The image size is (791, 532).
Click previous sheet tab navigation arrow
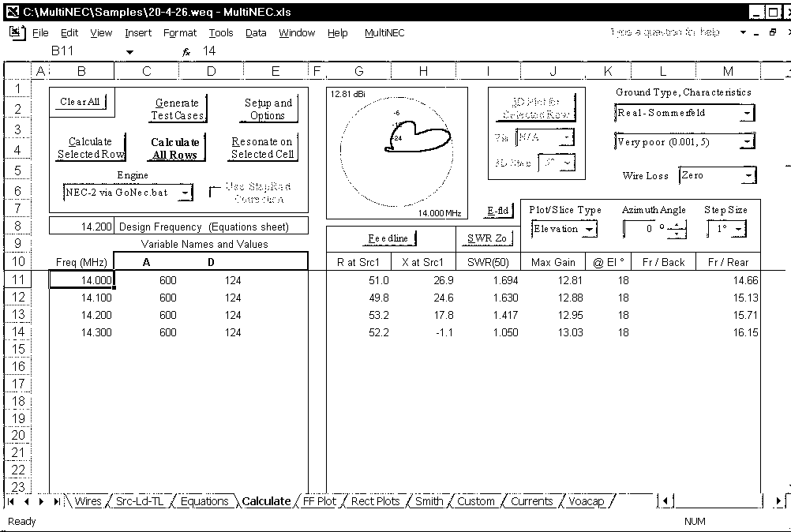coord(26,501)
